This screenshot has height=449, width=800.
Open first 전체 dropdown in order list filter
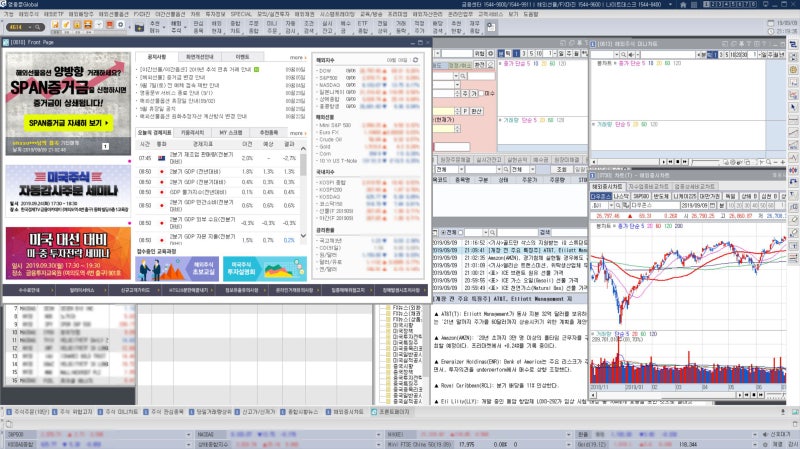(461, 169)
